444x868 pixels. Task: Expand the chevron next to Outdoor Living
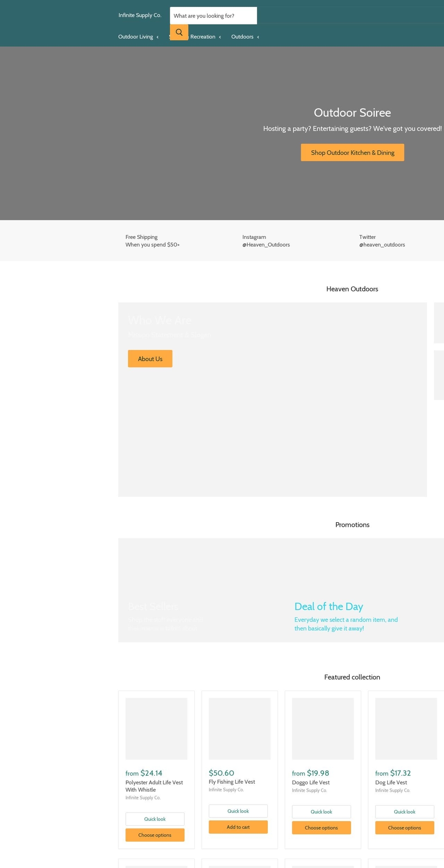157,37
